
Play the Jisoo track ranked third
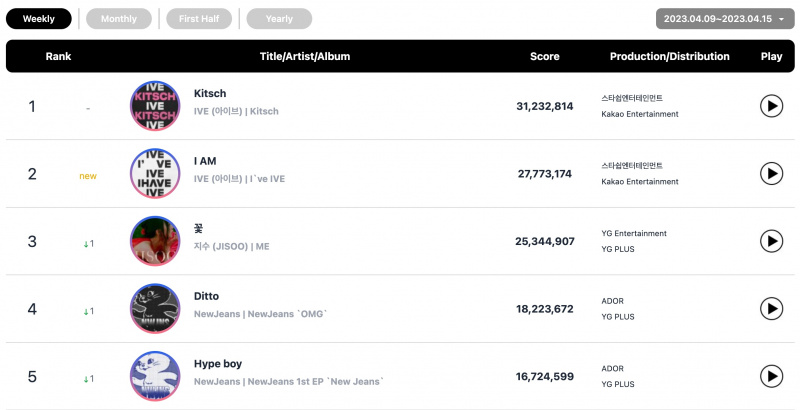[x=771, y=241]
